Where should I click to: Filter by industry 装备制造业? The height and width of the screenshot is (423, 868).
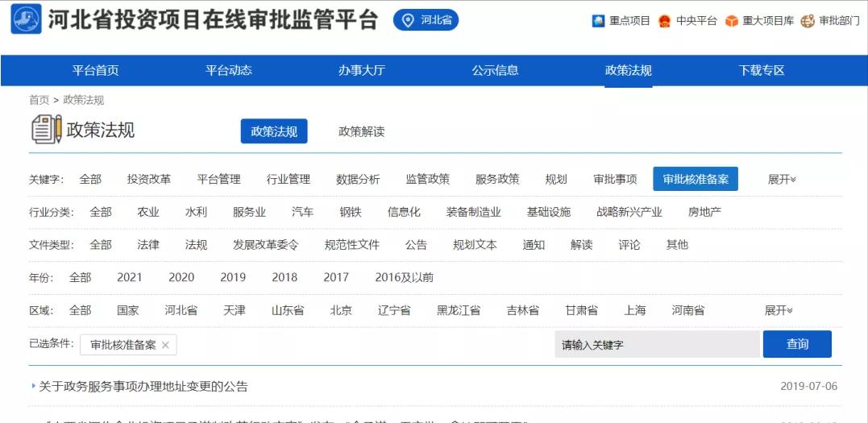point(474,212)
